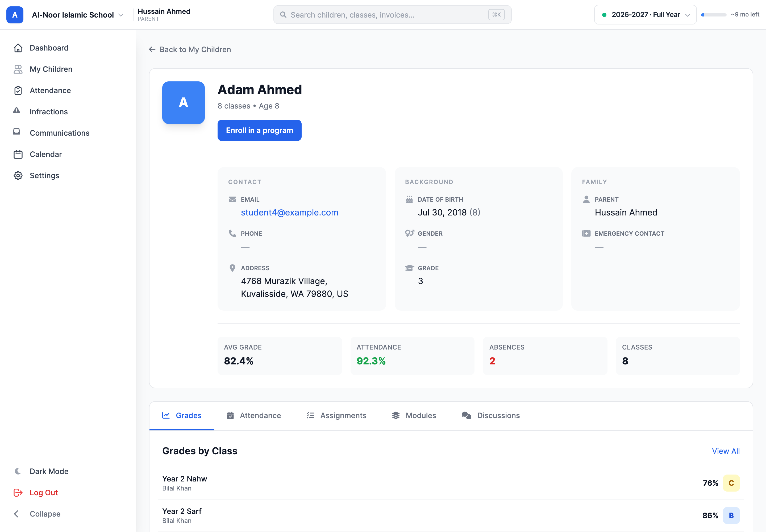Click the Log Out exit icon
The image size is (766, 532).
pos(18,493)
